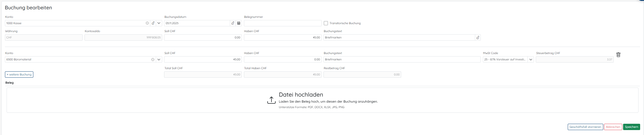Click the '+ weitere Buchung' button
Screen dimensions: 644x135
coord(19,75)
